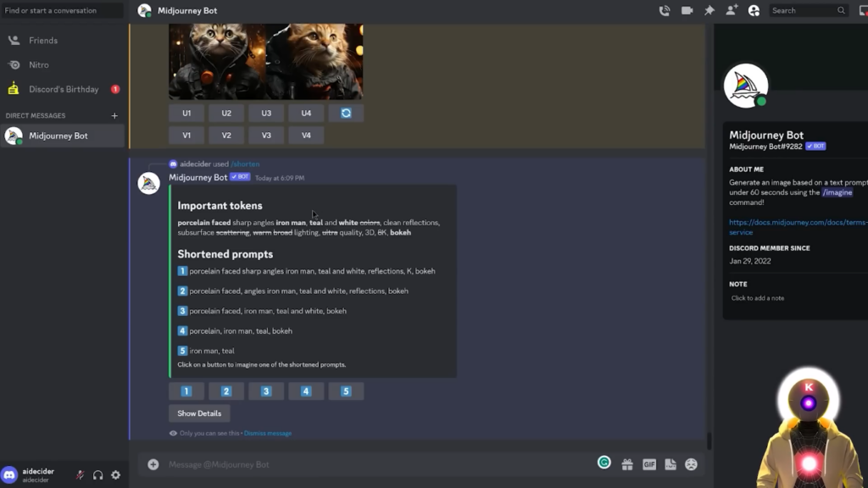Viewport: 868px width, 488px height.
Task: Open the gift Nitro icon
Action: [x=627, y=464]
